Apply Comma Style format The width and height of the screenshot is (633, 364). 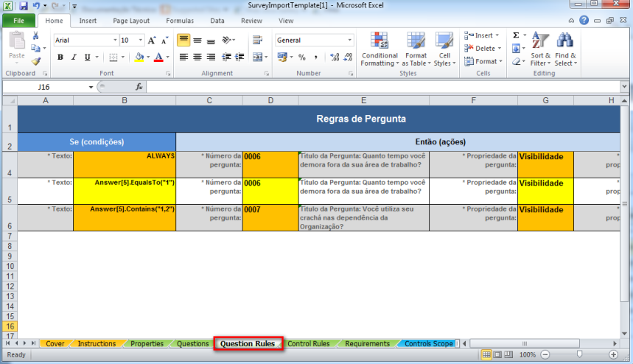click(315, 57)
